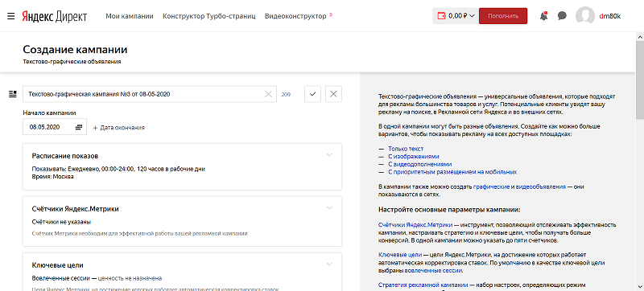Clear campaign name with X icon
This screenshot has height=291, width=644.
pos(268,94)
